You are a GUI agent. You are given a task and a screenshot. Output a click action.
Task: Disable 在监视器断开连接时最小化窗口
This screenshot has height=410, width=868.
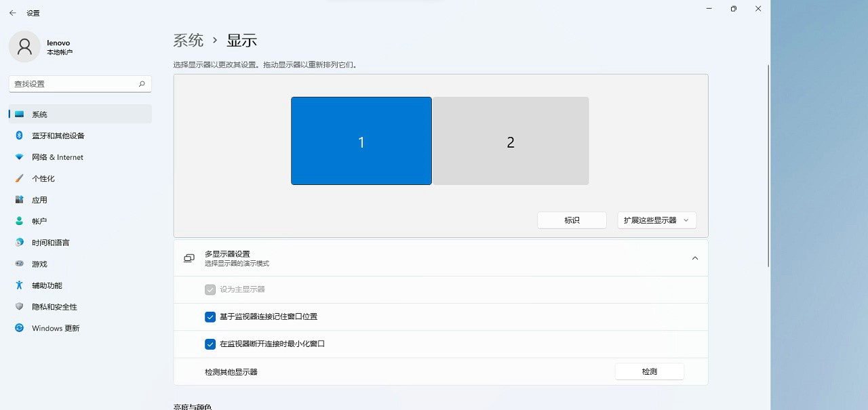coord(210,344)
